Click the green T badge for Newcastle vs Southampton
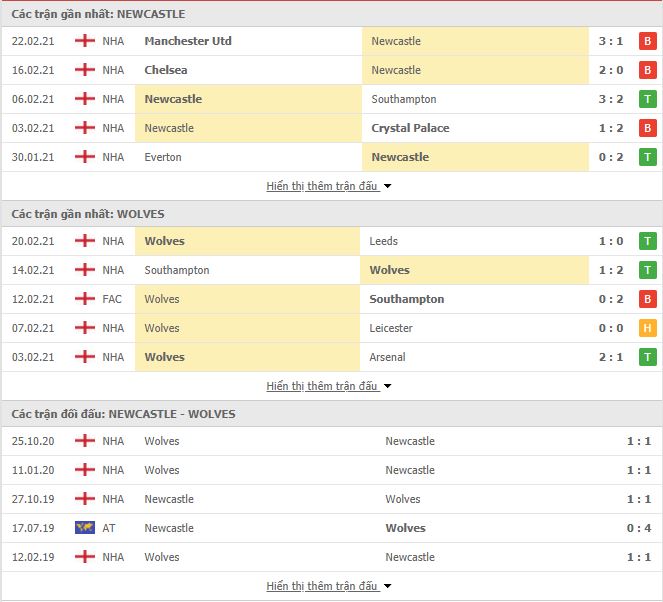 647,99
